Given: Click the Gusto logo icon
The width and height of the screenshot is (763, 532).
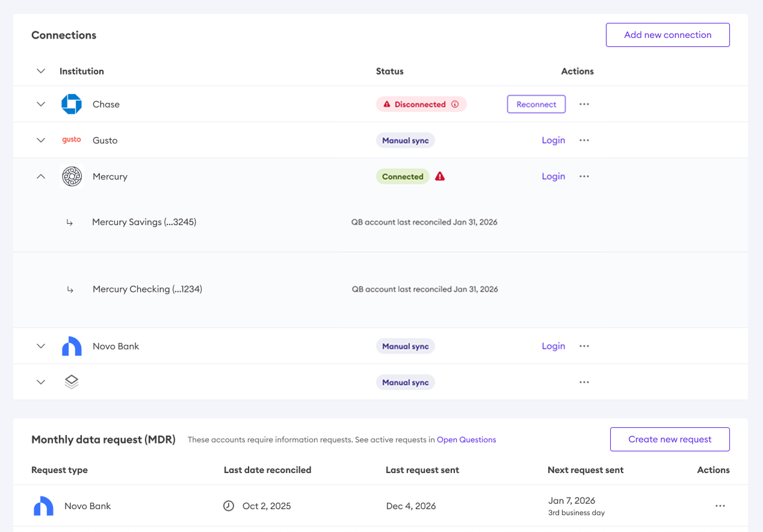Looking at the screenshot, I should click(72, 140).
